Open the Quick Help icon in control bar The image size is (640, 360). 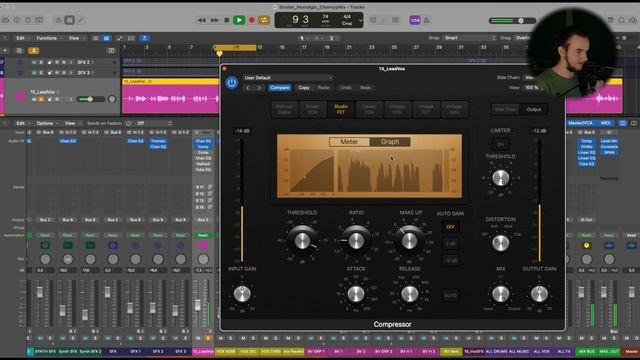click(28, 20)
